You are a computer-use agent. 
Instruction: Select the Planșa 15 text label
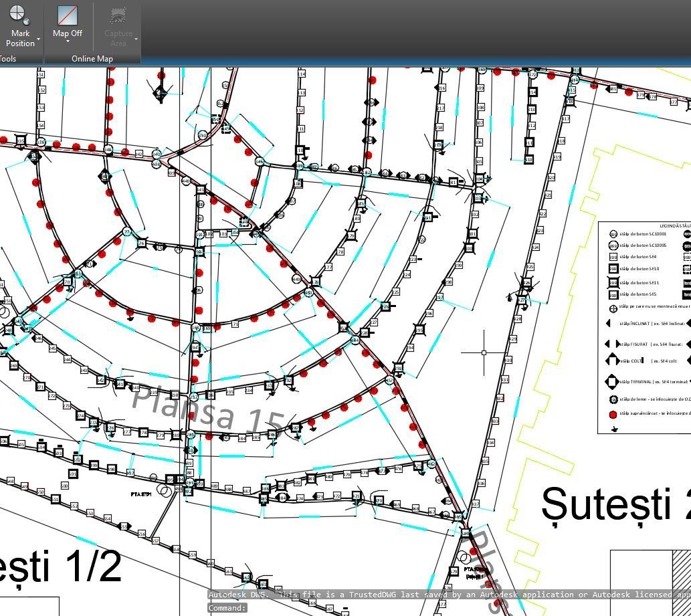pyautogui.click(x=207, y=409)
